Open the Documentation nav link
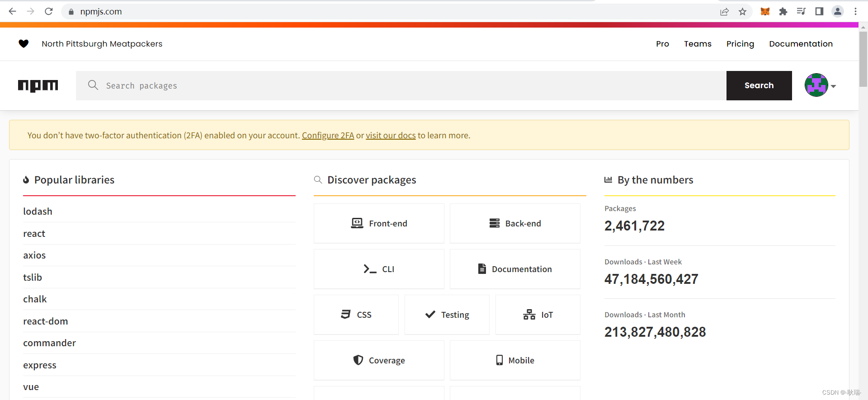 (x=801, y=44)
